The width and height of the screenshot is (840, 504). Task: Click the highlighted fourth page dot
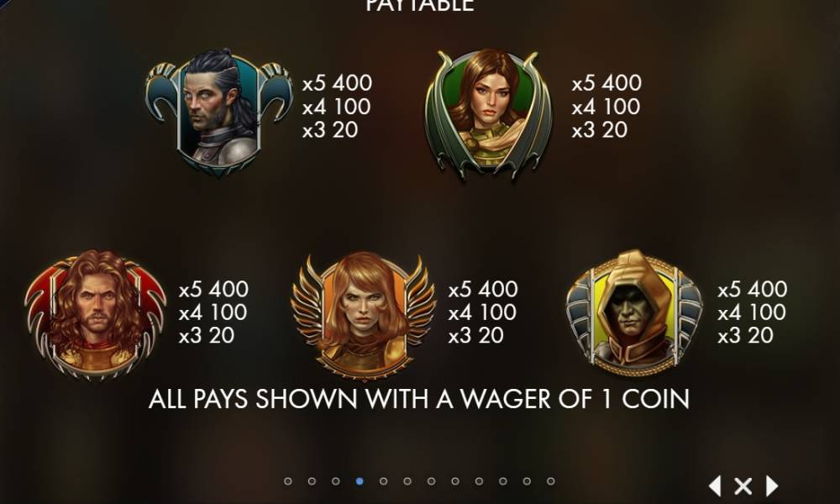coord(360,481)
